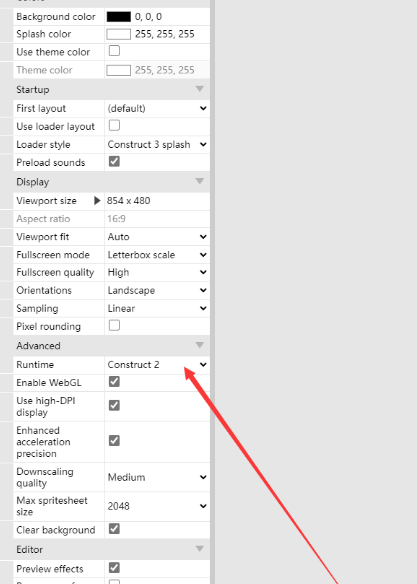This screenshot has height=584, width=417.
Task: Click the white Splash color swatch
Action: tap(119, 34)
